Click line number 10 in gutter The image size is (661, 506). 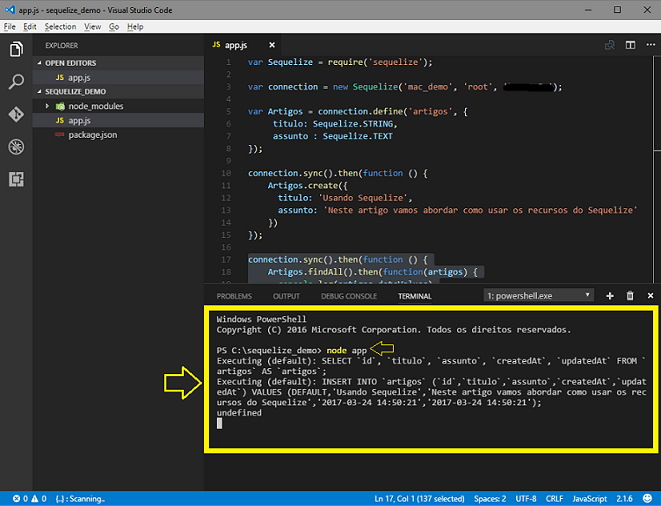tap(226, 173)
